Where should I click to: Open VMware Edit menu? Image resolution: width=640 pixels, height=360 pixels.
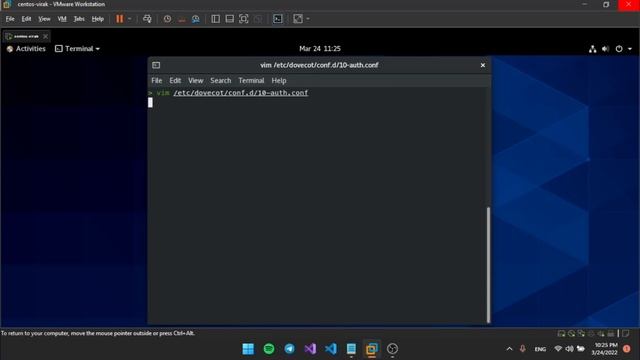27,19
